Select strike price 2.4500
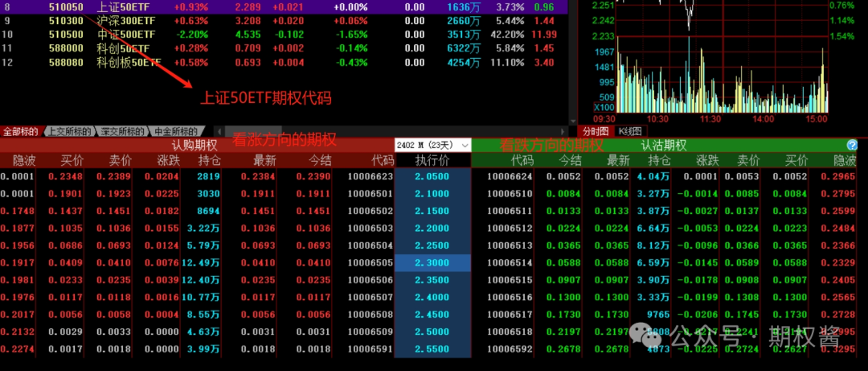The width and height of the screenshot is (868, 371). [432, 315]
